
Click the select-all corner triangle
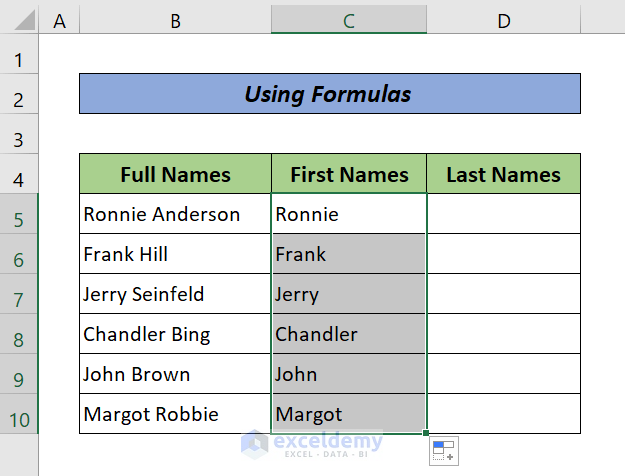pyautogui.click(x=20, y=20)
